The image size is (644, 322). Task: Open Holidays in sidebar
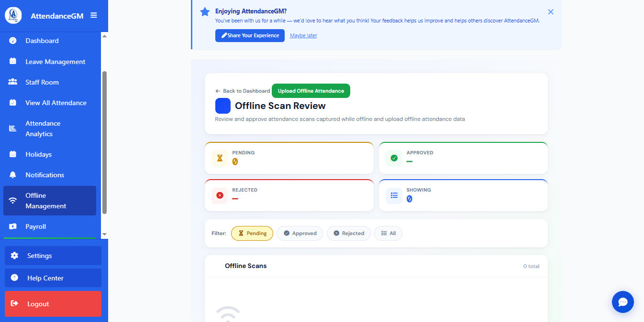coord(50,154)
